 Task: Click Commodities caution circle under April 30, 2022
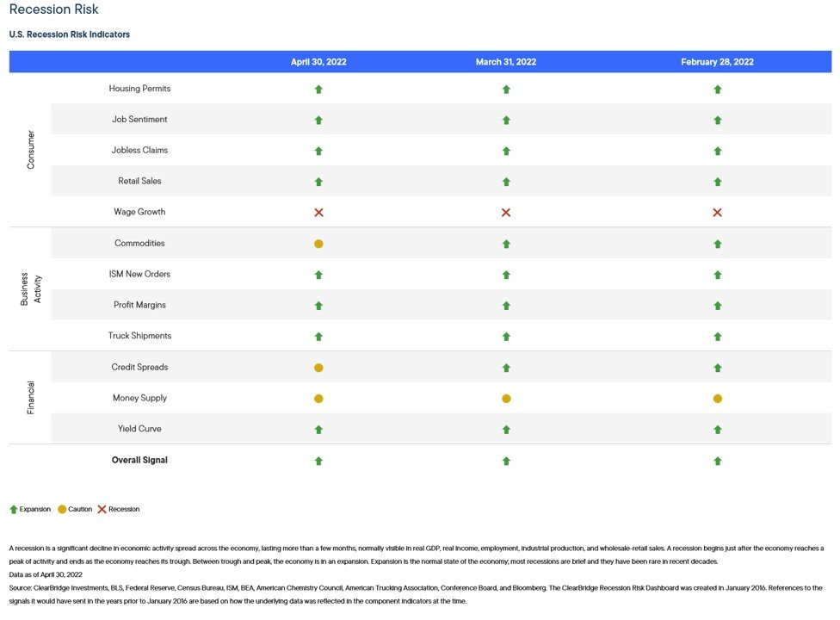pyautogui.click(x=318, y=244)
